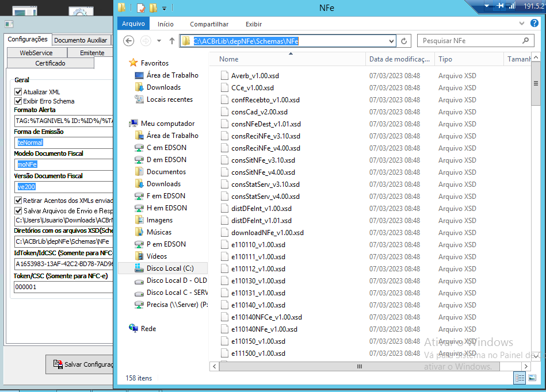Sort files by Tipo column

(x=469, y=59)
